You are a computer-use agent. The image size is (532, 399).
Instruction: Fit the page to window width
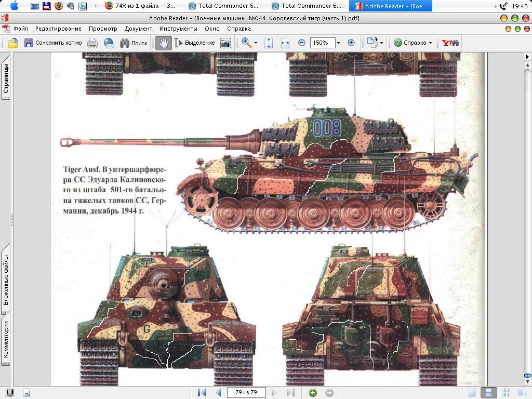285,43
